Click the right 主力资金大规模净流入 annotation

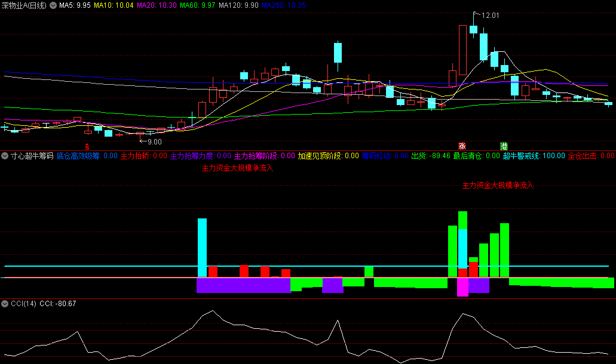498,185
